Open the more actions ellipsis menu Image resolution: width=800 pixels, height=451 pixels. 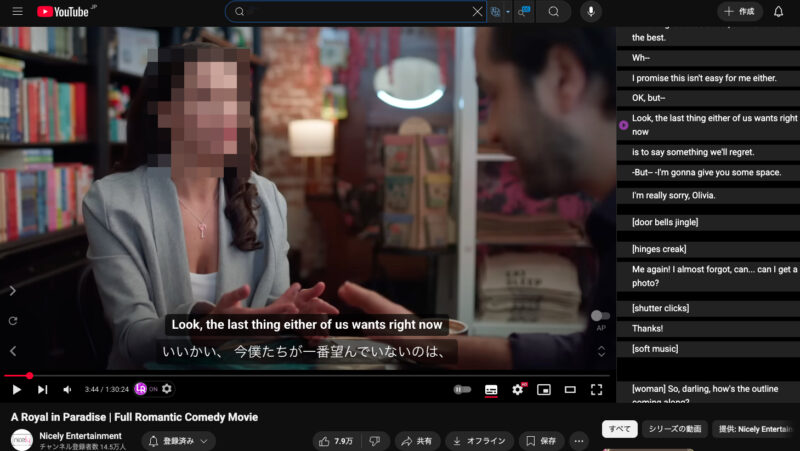click(x=579, y=441)
